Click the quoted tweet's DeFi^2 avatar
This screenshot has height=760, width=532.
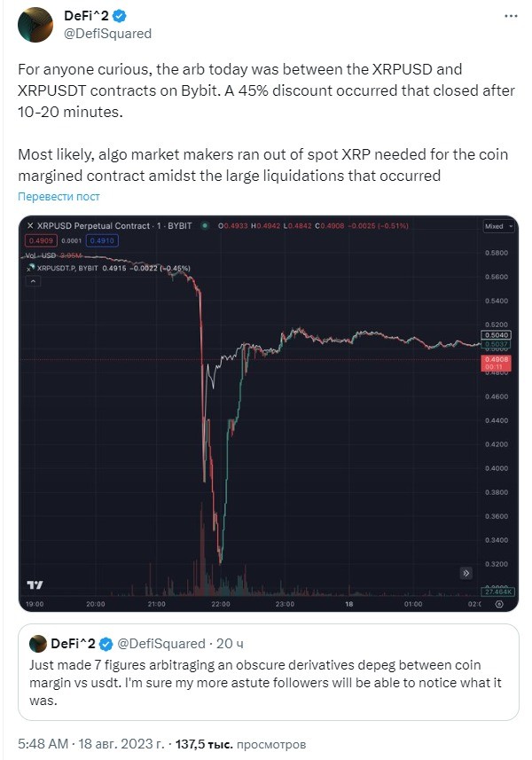click(x=38, y=644)
